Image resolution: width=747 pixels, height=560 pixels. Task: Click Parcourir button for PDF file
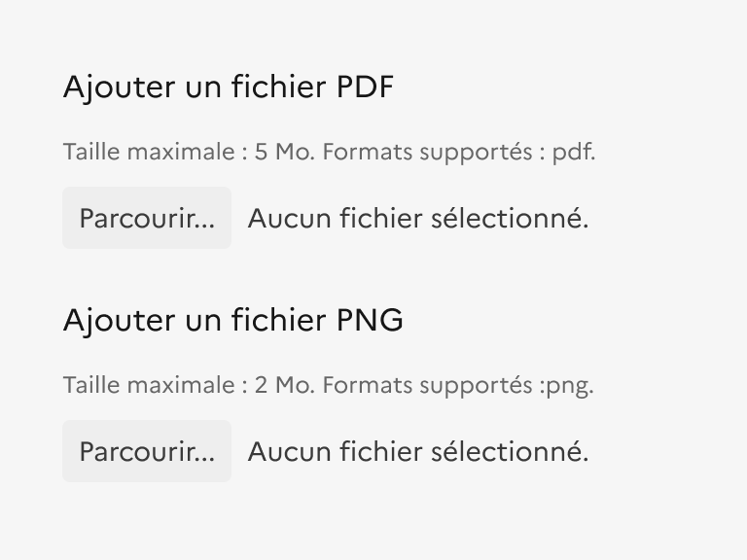click(147, 219)
